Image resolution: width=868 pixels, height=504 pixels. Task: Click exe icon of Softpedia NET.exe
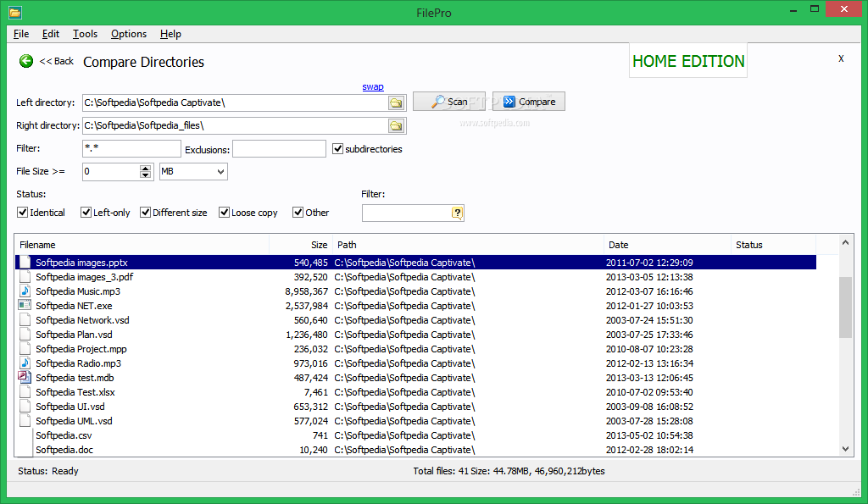tap(25, 306)
